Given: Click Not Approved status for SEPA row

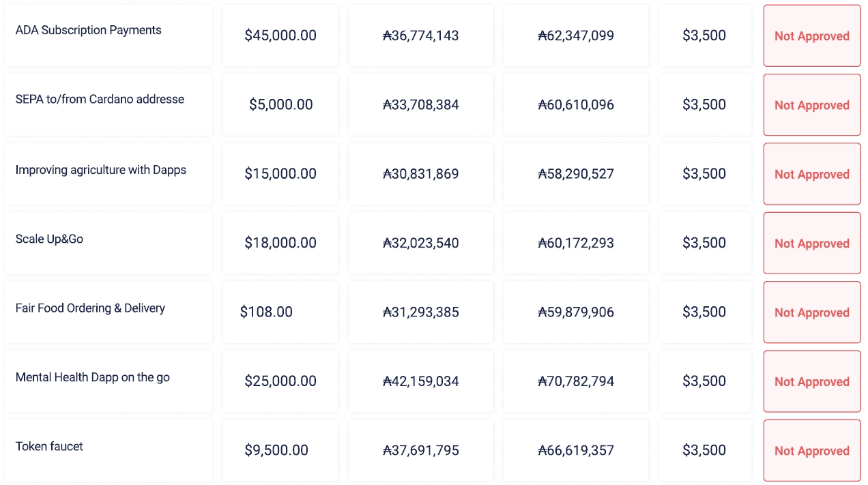Looking at the screenshot, I should click(x=811, y=105).
